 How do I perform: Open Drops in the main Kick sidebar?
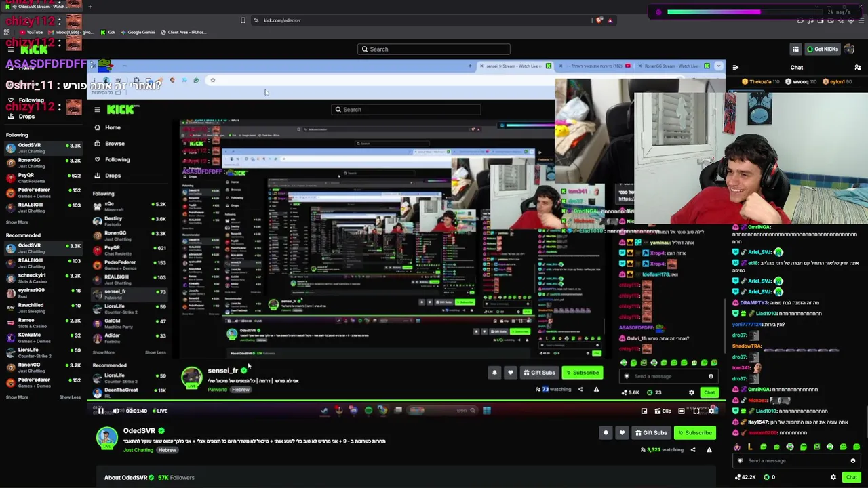(26, 117)
